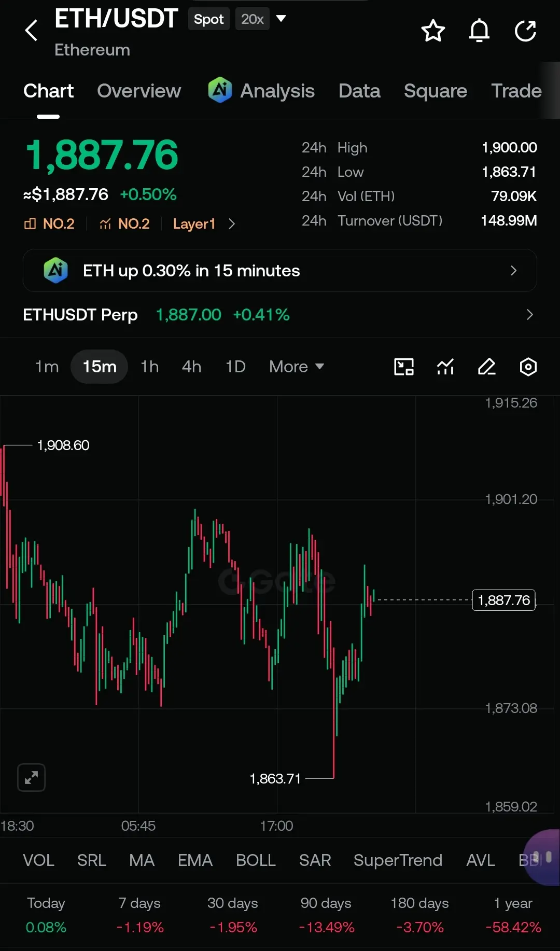Viewport: 560px width, 951px height.
Task: Tap the Today 0.08% performance
Action: click(x=46, y=915)
